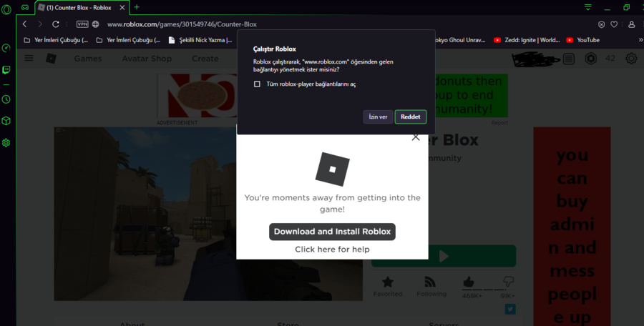
Task: Open the YouTube bookmark
Action: (x=582, y=40)
